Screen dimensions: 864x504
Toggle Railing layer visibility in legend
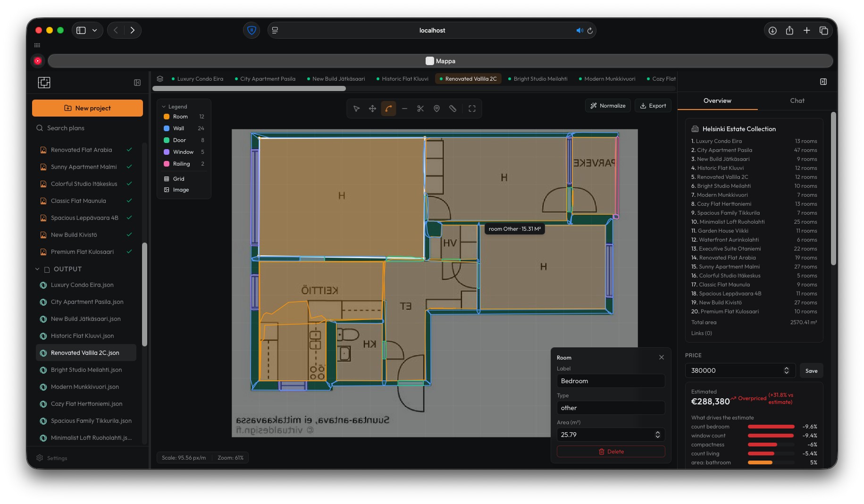coord(184,164)
